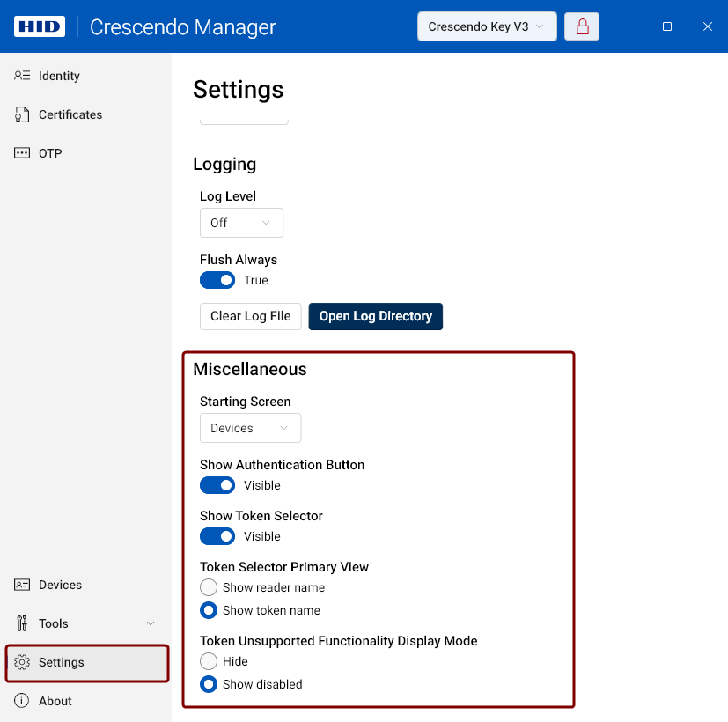Viewport: 728px width, 722px height.
Task: Click the Identity sidebar icon
Action: [22, 75]
